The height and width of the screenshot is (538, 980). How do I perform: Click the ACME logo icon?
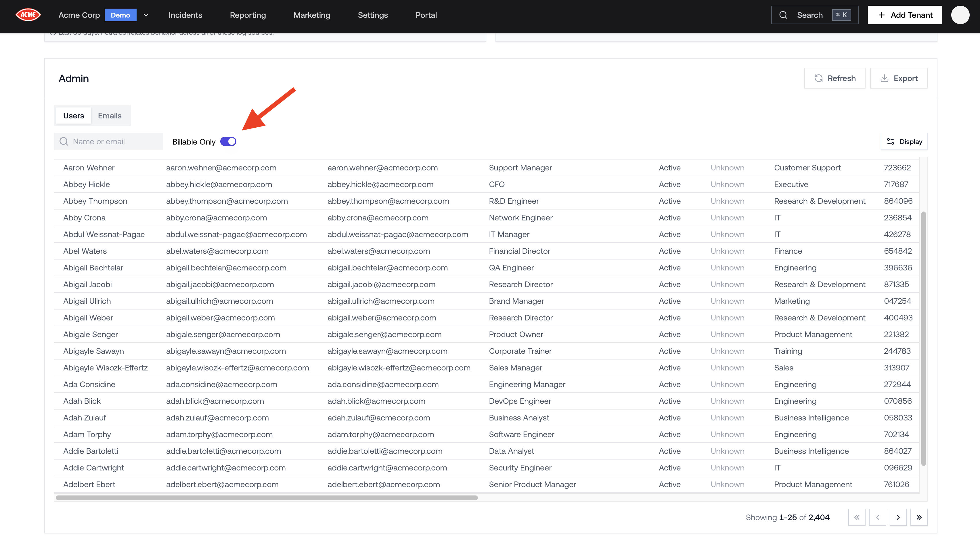click(28, 15)
